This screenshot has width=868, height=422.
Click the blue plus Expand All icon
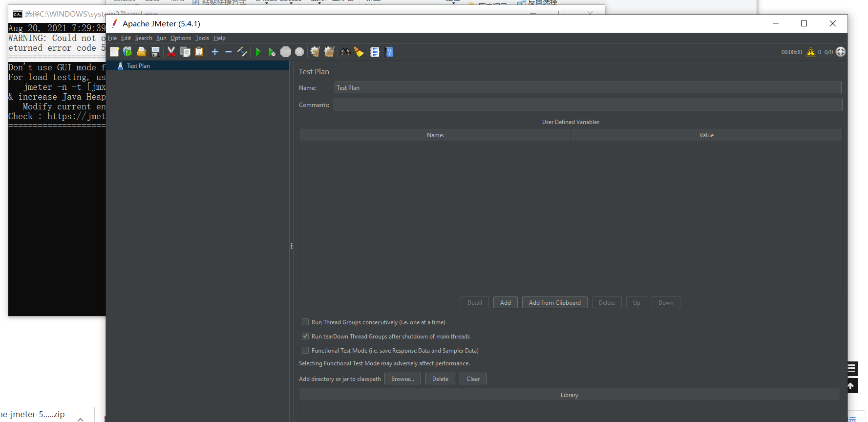click(x=215, y=52)
